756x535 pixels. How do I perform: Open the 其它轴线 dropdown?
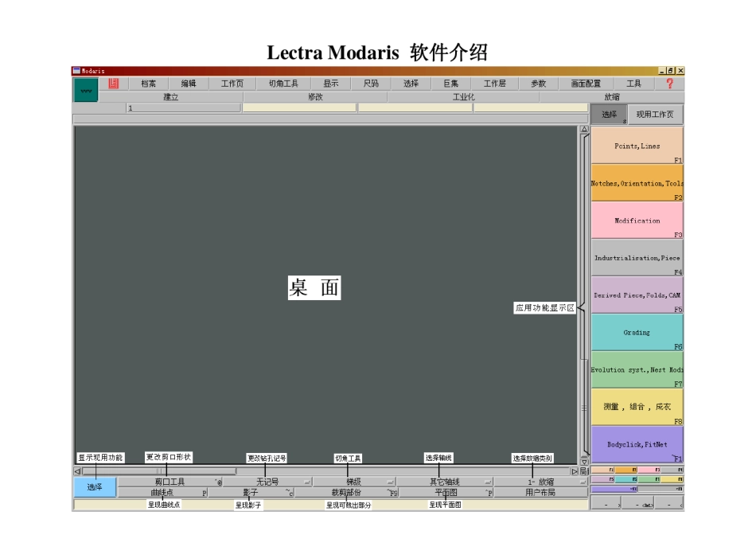coord(445,482)
